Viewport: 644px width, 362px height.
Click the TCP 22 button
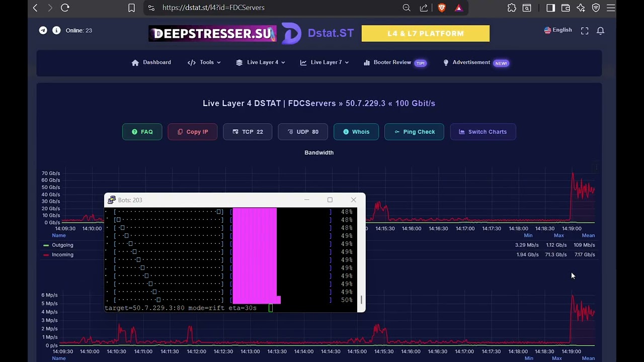[248, 132]
